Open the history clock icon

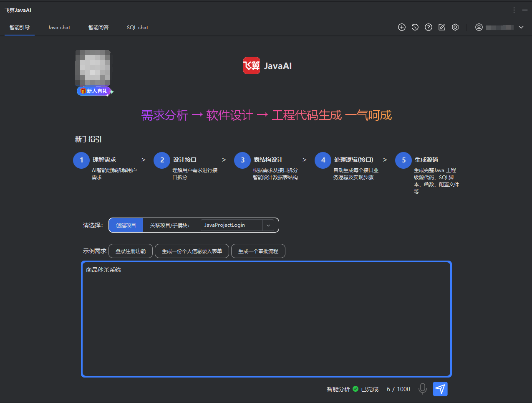(415, 27)
